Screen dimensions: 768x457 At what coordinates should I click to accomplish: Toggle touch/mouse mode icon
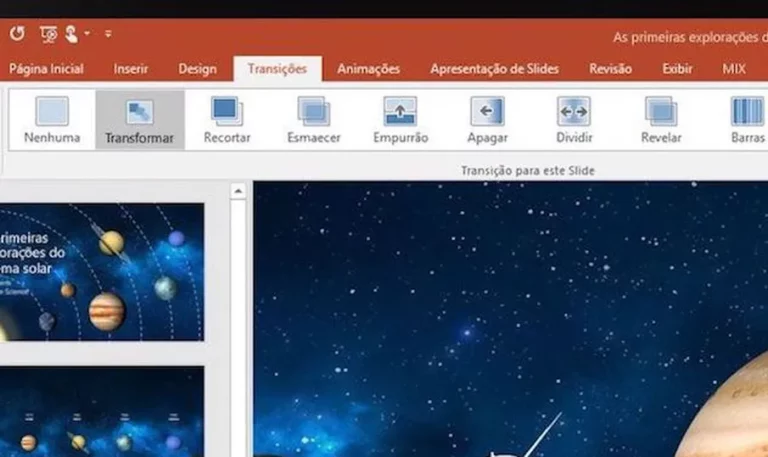[x=72, y=34]
